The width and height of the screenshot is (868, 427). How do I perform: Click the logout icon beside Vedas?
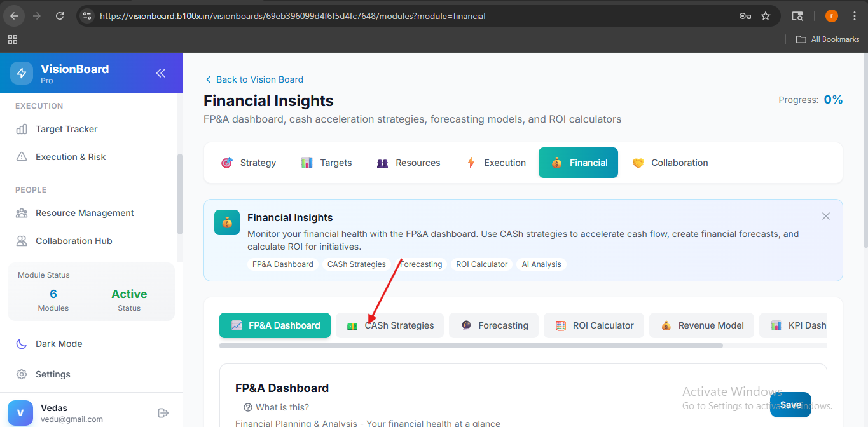163,413
